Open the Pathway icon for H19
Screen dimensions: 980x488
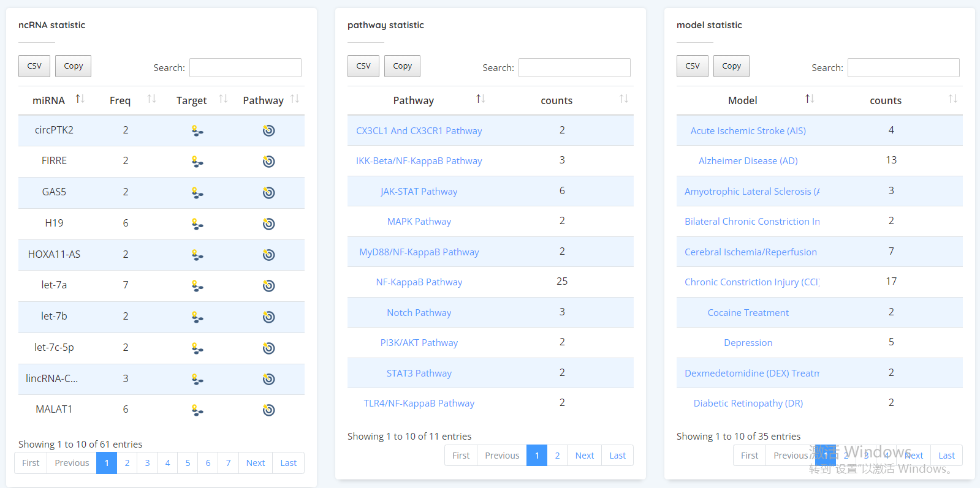point(268,224)
